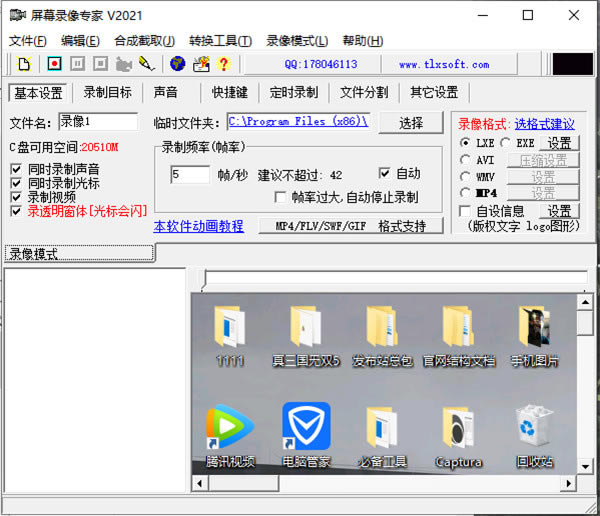Click 设置 button beside 自设信息

559,211
